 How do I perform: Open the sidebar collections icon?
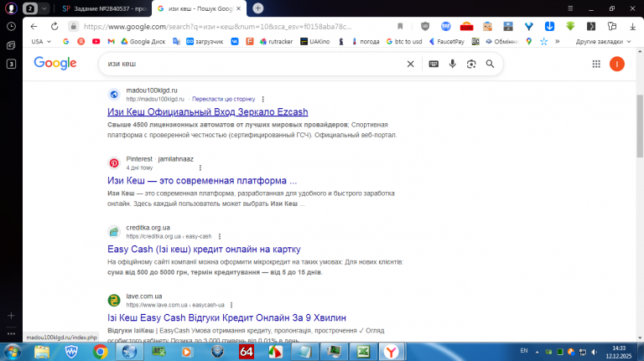(11, 45)
